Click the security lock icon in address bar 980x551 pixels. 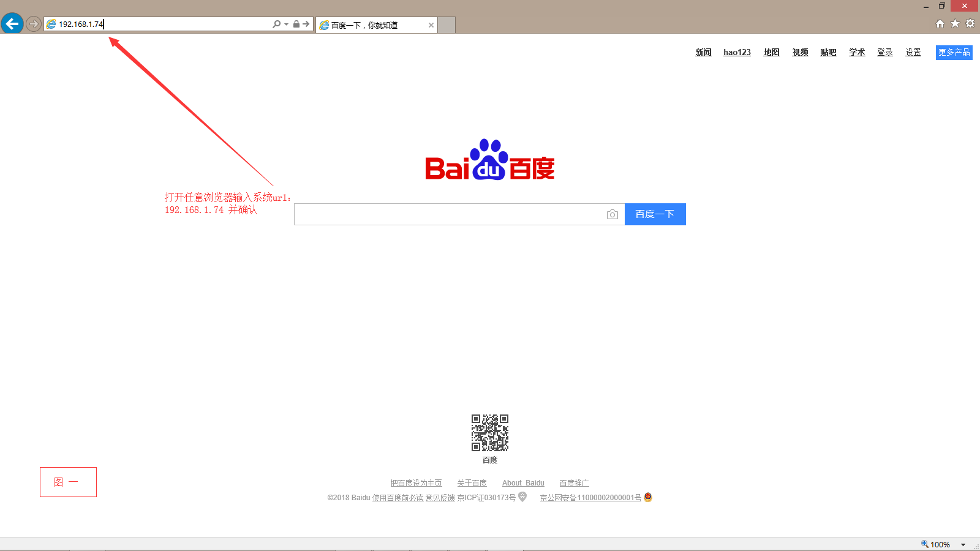pos(296,24)
